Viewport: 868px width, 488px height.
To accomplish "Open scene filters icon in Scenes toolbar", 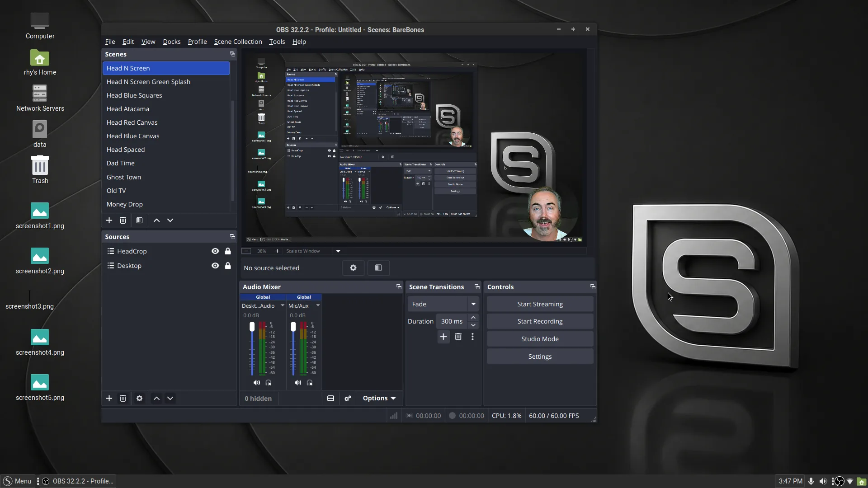I will [x=139, y=220].
